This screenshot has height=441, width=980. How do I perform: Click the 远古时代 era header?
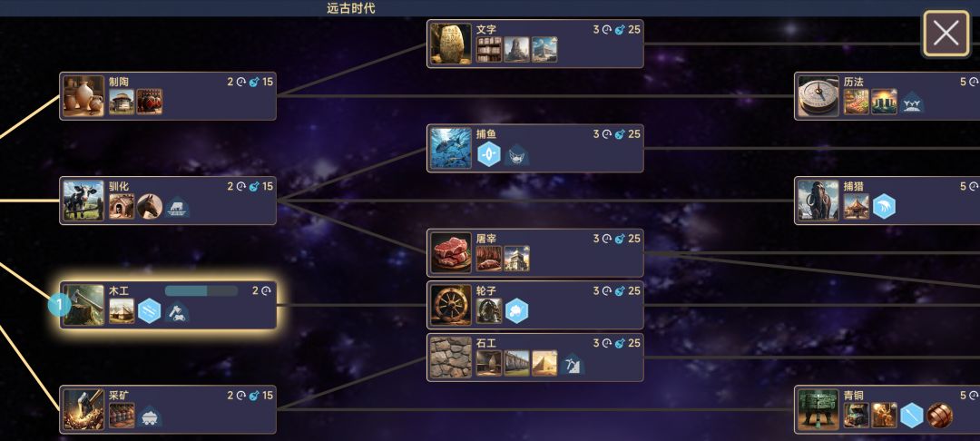pos(351,8)
